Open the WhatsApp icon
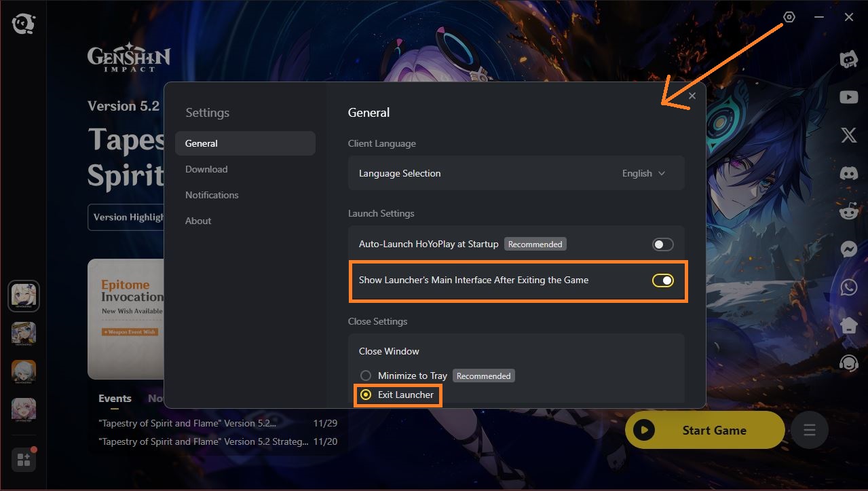868x491 pixels. [x=848, y=287]
